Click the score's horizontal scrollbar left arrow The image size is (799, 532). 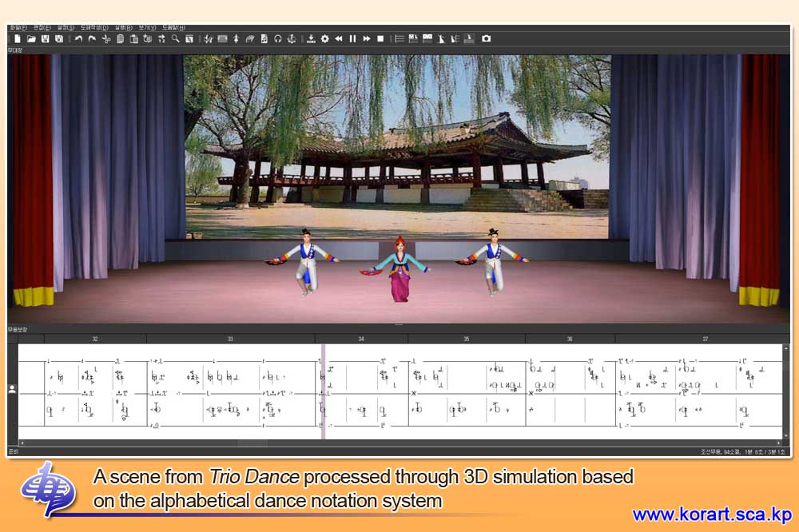tap(22, 443)
